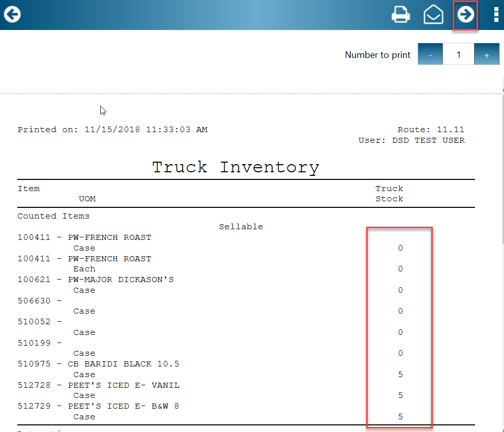Select the Truck Inventory report title
504x432 pixels.
point(235,167)
